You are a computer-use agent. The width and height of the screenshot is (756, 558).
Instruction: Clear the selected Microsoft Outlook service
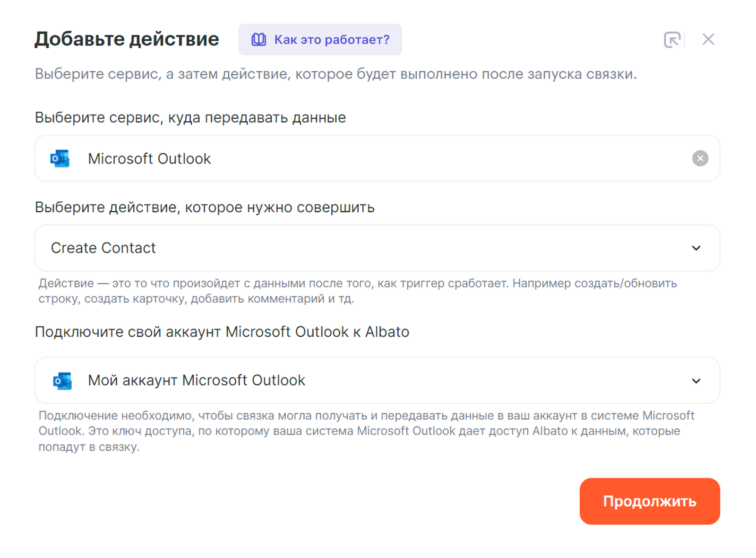[700, 158]
